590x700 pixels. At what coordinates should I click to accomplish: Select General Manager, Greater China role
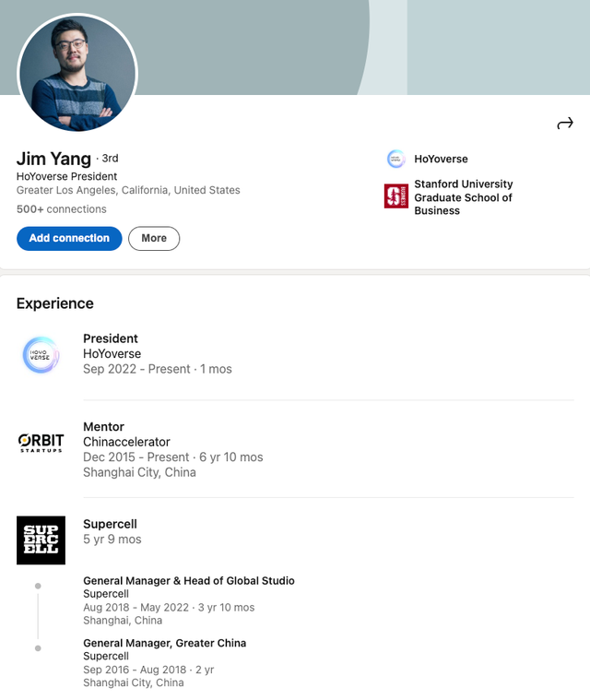coord(164,643)
